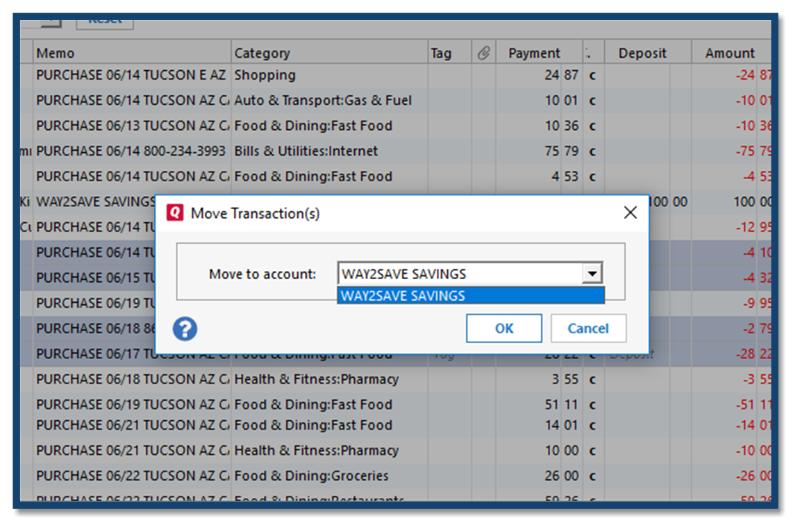Viewport: 800px width, 532px height.
Task: Click the Tag column header
Action: click(441, 53)
